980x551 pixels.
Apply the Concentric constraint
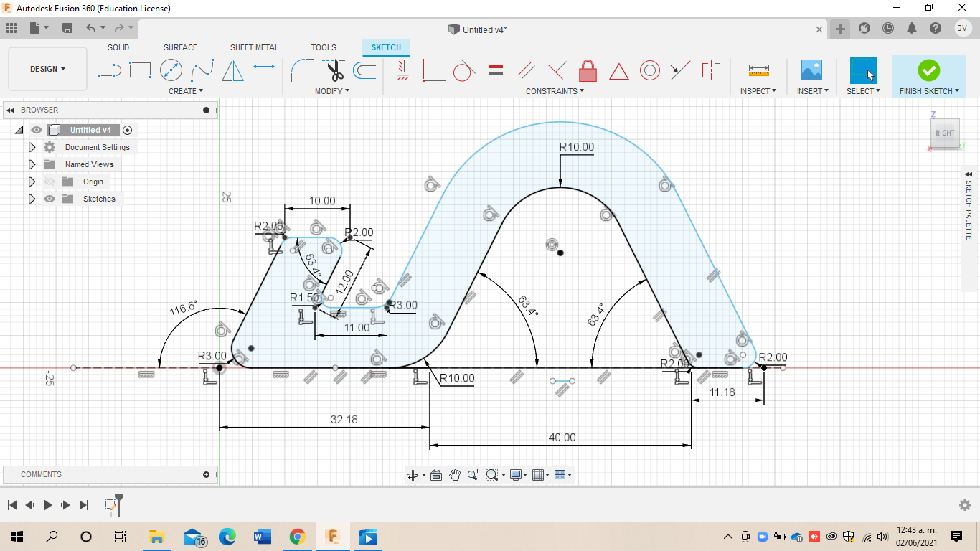[650, 70]
